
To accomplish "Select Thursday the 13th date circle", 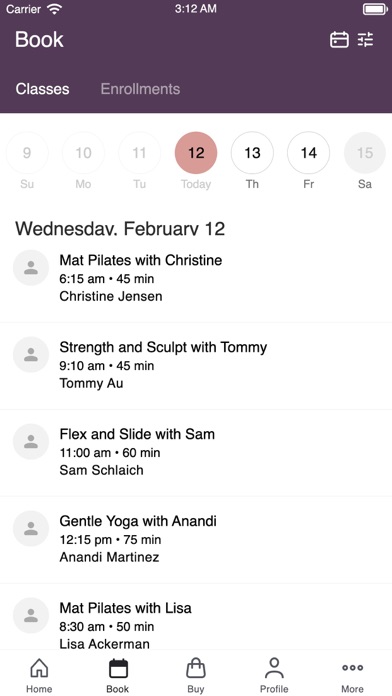I will (252, 153).
